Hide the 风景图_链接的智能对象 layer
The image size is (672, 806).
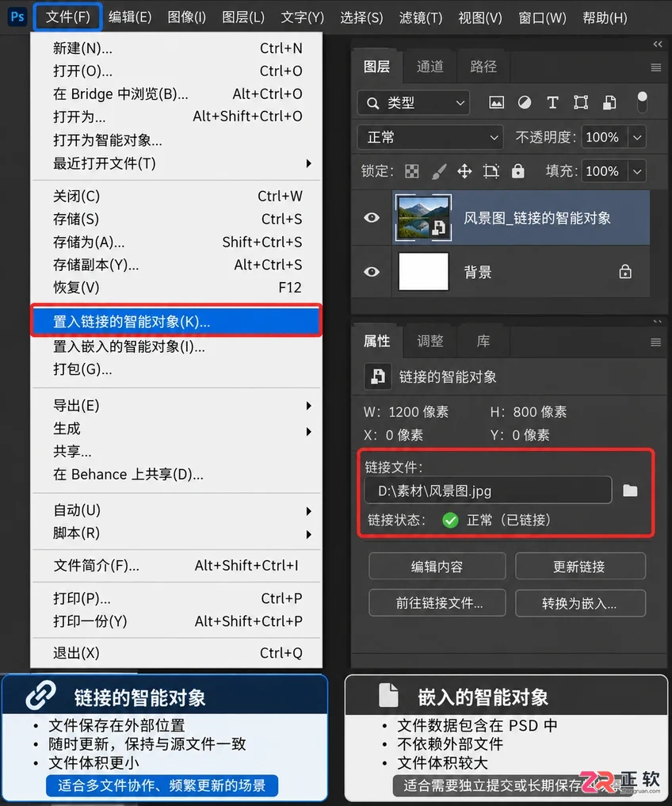coord(372,217)
